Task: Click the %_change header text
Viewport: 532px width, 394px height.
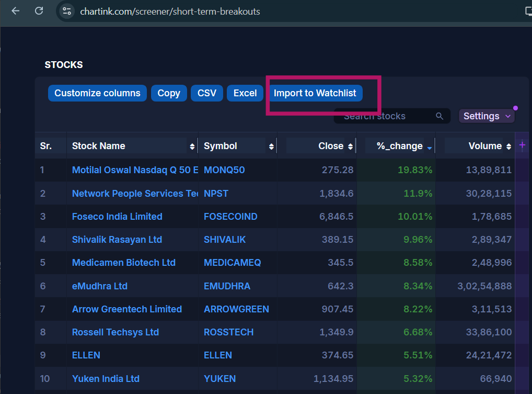Action: [400, 146]
